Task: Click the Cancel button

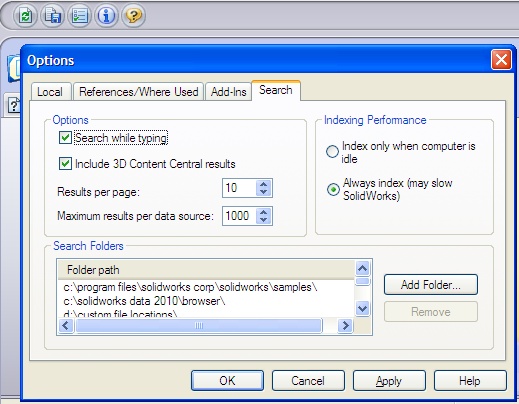Action: 308,381
